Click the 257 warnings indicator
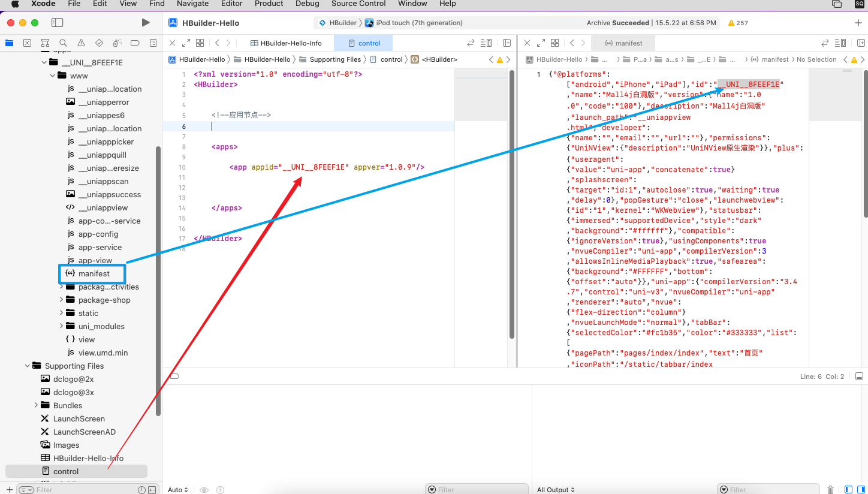The image size is (868, 494). pyautogui.click(x=738, y=23)
